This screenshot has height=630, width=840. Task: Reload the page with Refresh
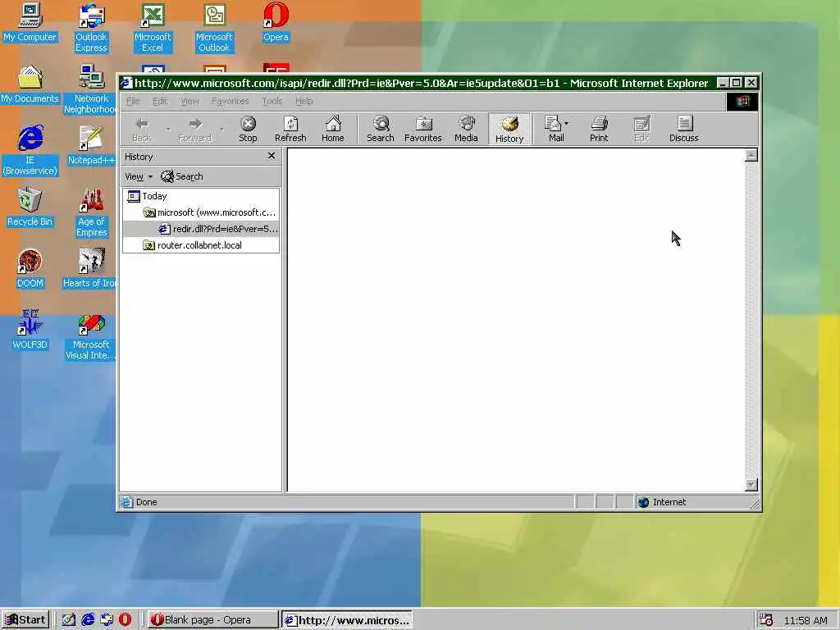pyautogui.click(x=290, y=129)
